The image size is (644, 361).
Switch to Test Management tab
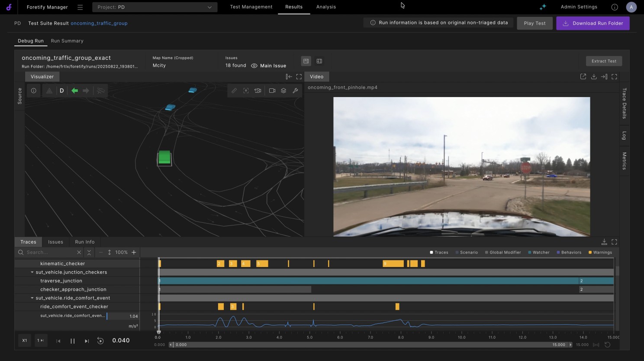coord(251,7)
